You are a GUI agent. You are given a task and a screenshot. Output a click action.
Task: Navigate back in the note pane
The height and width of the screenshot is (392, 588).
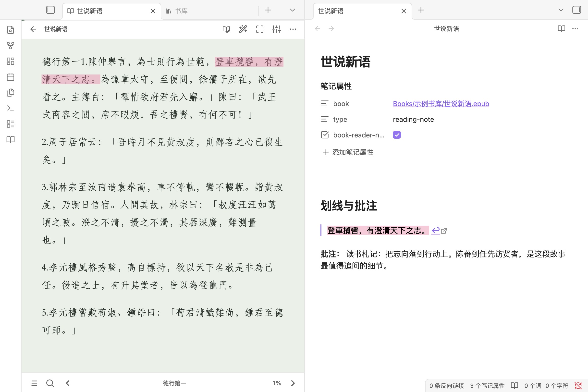point(318,29)
